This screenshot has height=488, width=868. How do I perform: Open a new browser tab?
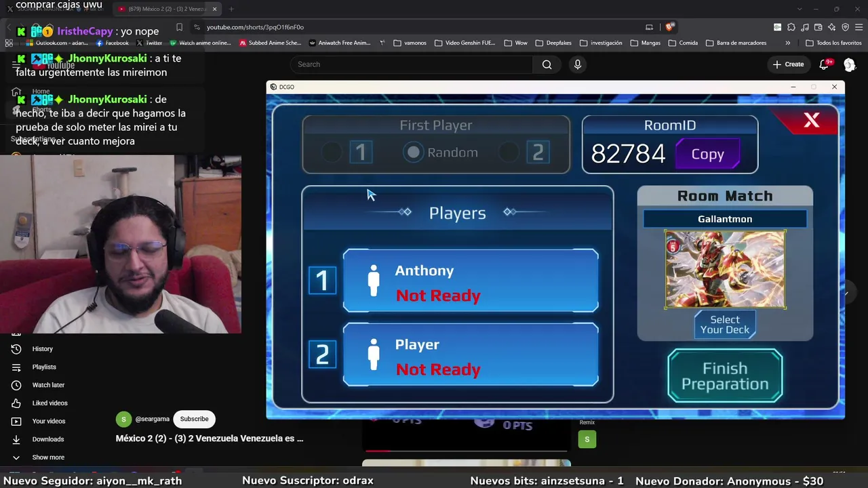point(231,9)
